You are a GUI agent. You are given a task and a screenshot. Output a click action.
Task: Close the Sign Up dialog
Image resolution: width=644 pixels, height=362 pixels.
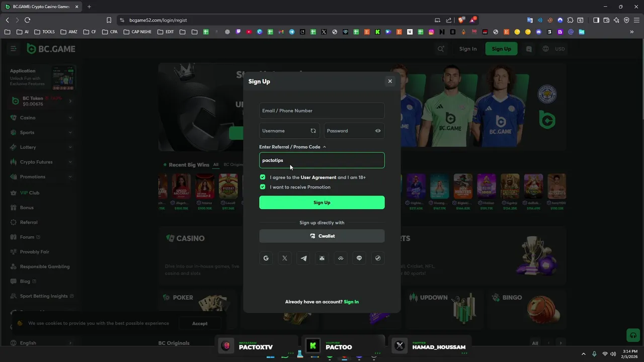click(390, 81)
